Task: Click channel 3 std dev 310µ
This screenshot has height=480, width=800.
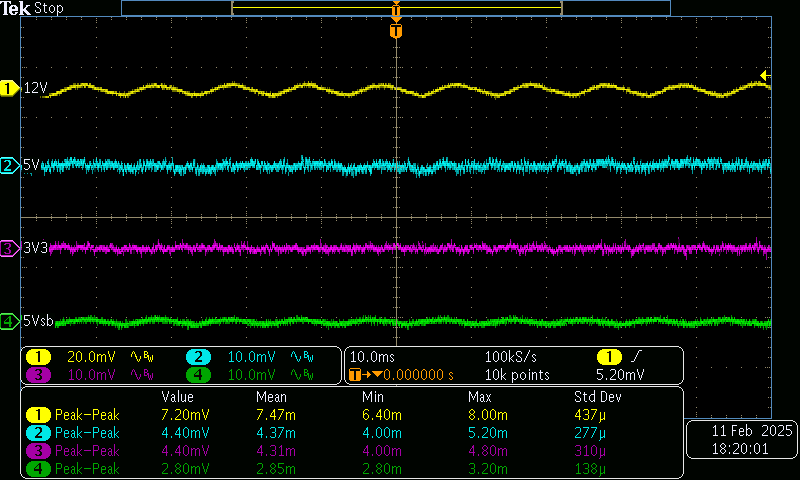Action: [x=590, y=451]
